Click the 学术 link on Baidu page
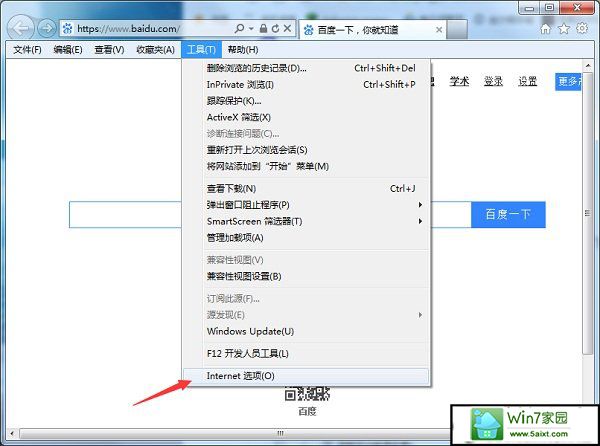Screen dimensions: 600x446 click(x=459, y=81)
